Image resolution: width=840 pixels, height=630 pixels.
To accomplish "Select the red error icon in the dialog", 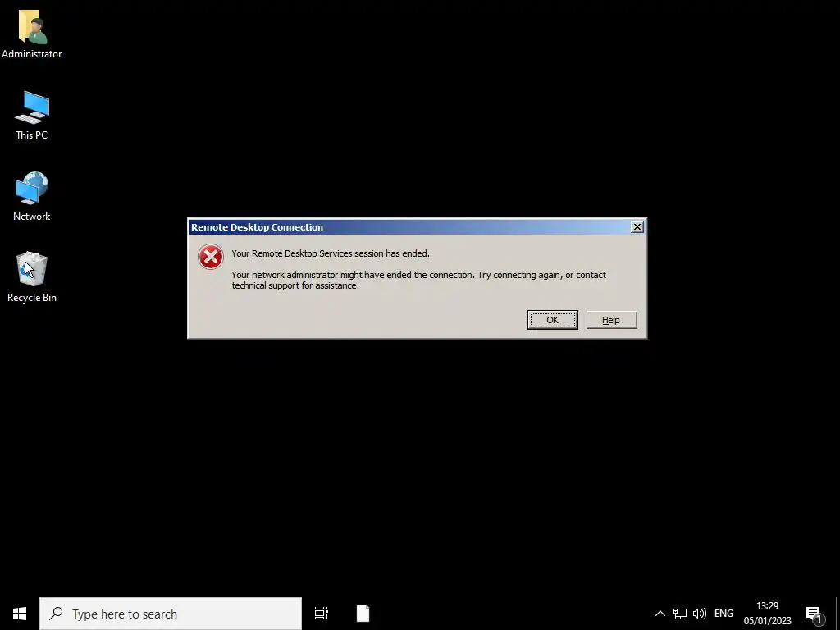I will 211,257.
